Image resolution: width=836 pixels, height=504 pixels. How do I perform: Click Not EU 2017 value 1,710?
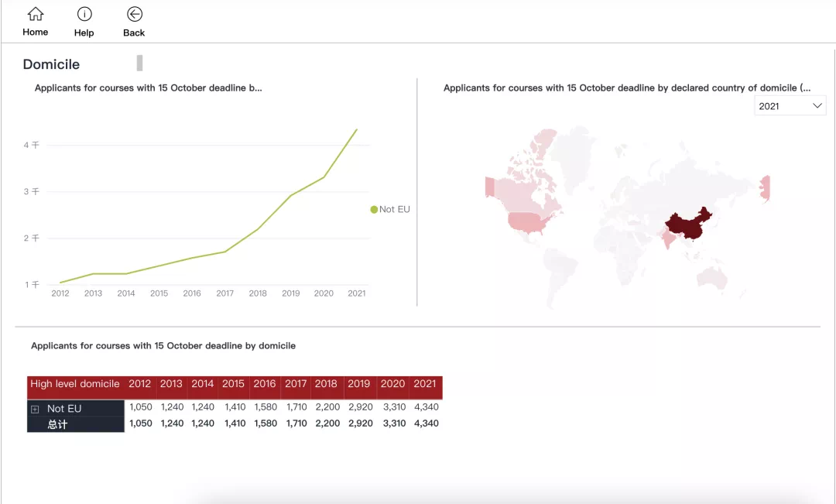click(296, 407)
